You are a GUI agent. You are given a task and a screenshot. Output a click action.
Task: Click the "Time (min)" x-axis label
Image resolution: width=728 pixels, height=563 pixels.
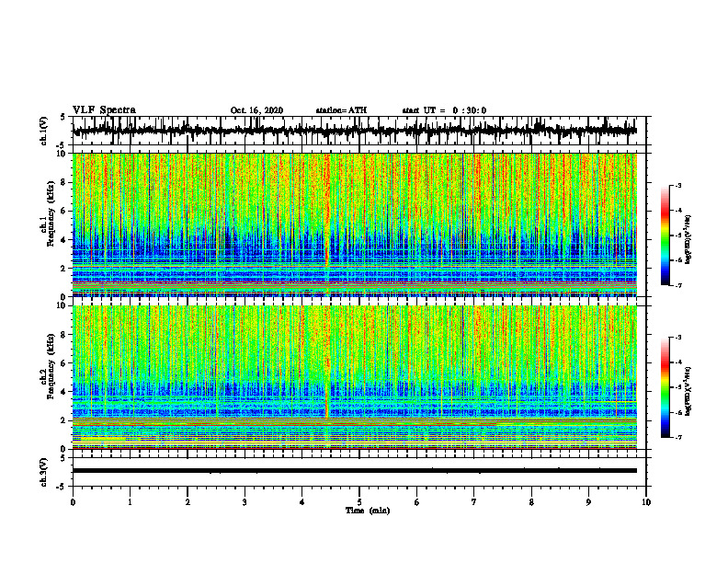[x=368, y=511]
